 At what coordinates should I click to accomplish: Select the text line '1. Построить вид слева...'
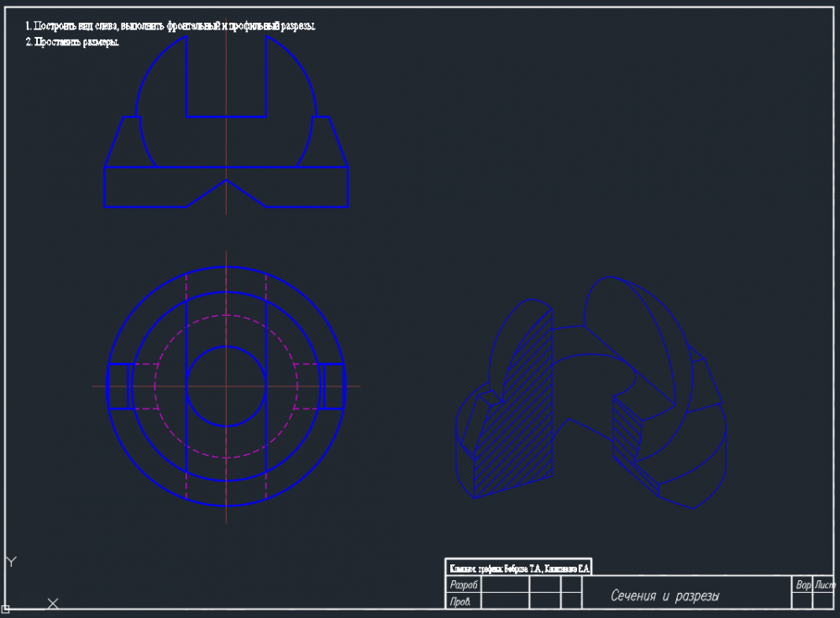[x=171, y=26]
